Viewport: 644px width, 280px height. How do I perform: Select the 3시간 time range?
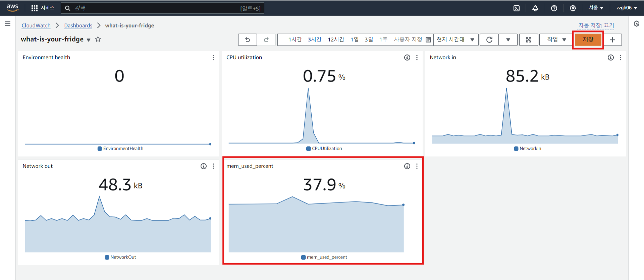315,40
